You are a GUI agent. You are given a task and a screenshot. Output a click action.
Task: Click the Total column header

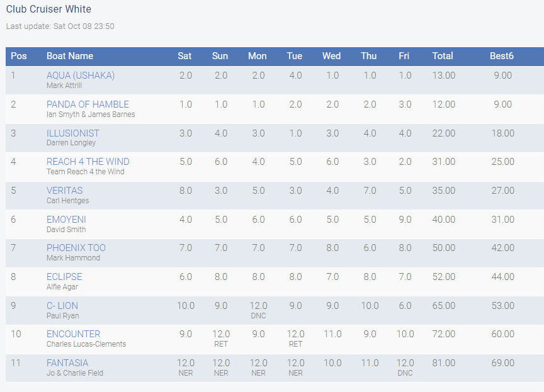pyautogui.click(x=443, y=56)
